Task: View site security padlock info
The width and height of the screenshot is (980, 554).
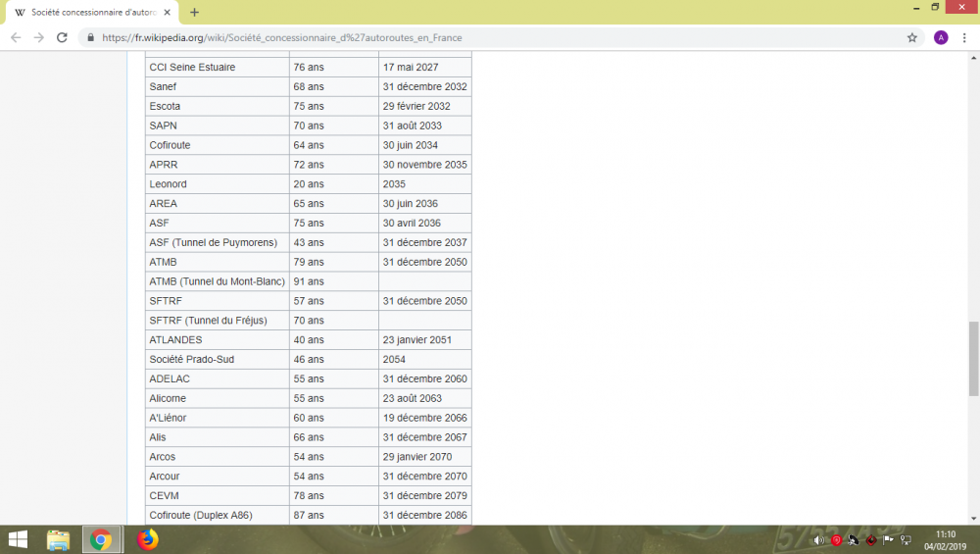Action: coord(91,38)
